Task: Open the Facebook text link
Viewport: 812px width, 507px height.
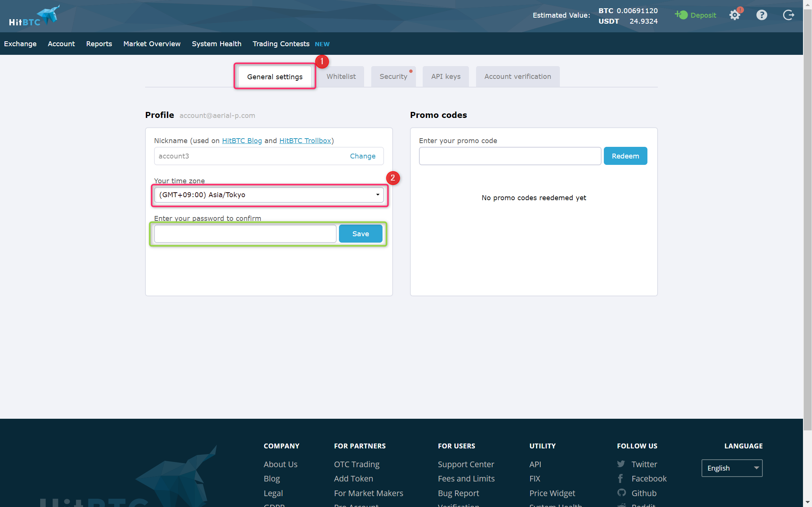Action: pos(649,478)
